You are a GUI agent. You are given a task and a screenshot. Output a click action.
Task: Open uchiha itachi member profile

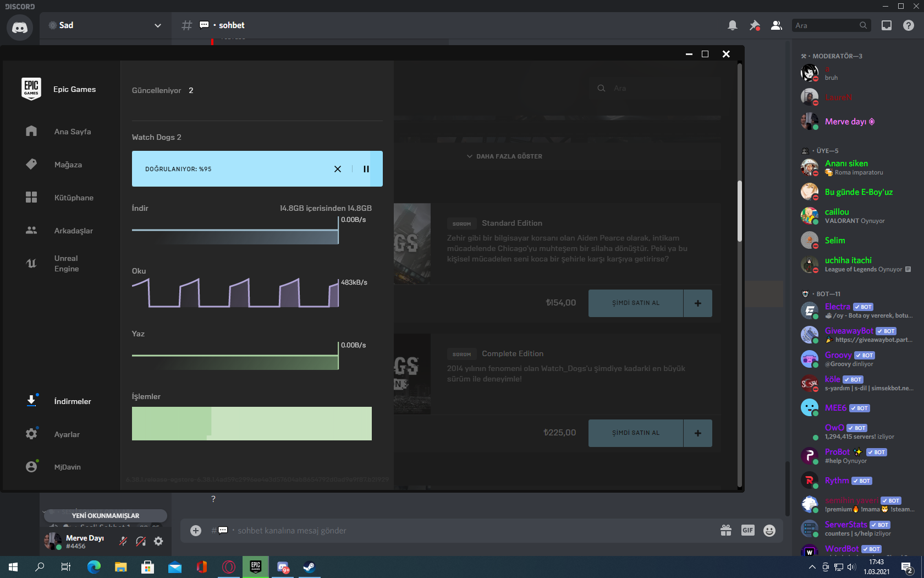point(858,264)
